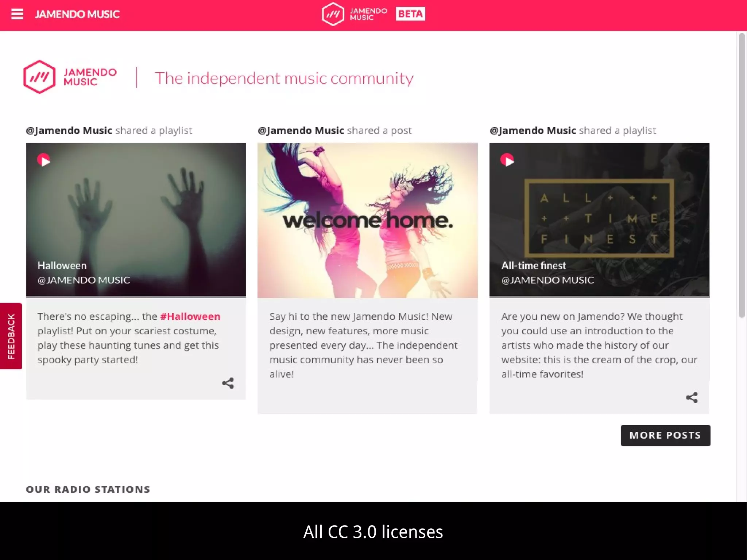Click the OUR RADIO STATIONS heading
Viewport: 747px width, 560px height.
click(88, 489)
